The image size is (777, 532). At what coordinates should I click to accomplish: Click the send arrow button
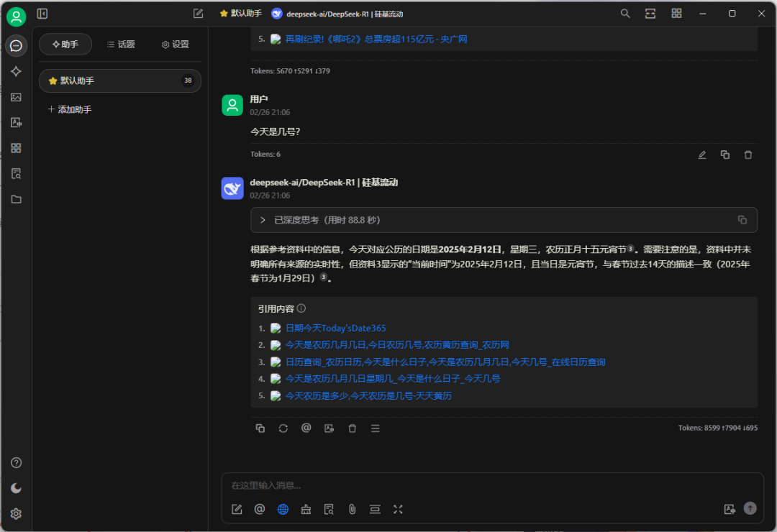click(750, 509)
